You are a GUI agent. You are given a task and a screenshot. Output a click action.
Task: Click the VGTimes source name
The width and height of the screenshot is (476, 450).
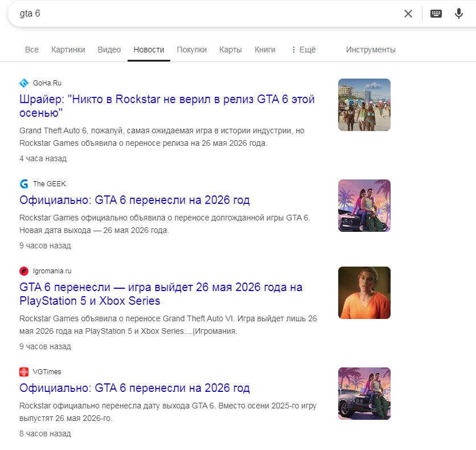pos(47,371)
